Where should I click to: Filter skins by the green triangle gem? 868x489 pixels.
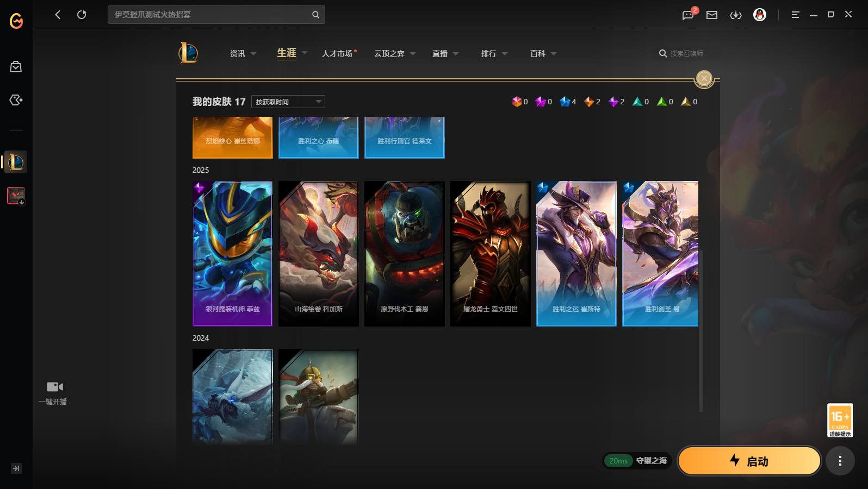click(662, 102)
